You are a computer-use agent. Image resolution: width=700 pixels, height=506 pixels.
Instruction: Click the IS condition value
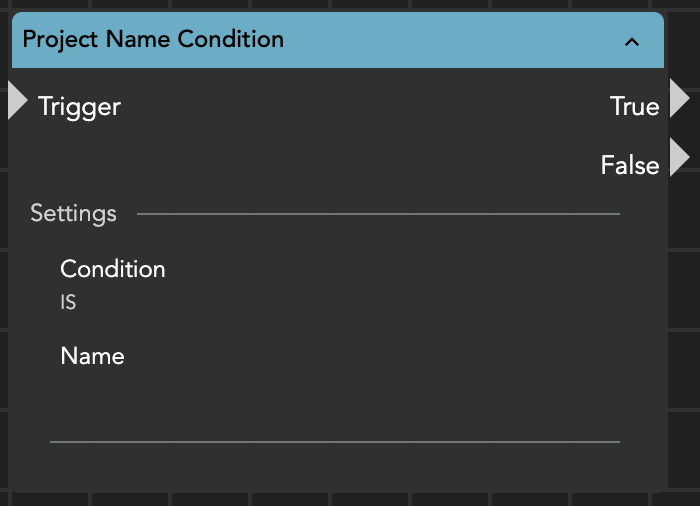[68, 302]
